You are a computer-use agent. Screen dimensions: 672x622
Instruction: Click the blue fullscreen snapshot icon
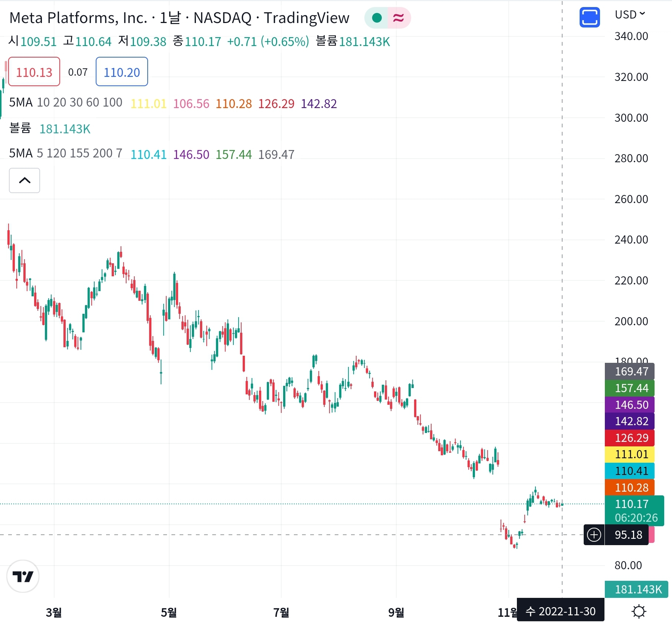coord(589,17)
